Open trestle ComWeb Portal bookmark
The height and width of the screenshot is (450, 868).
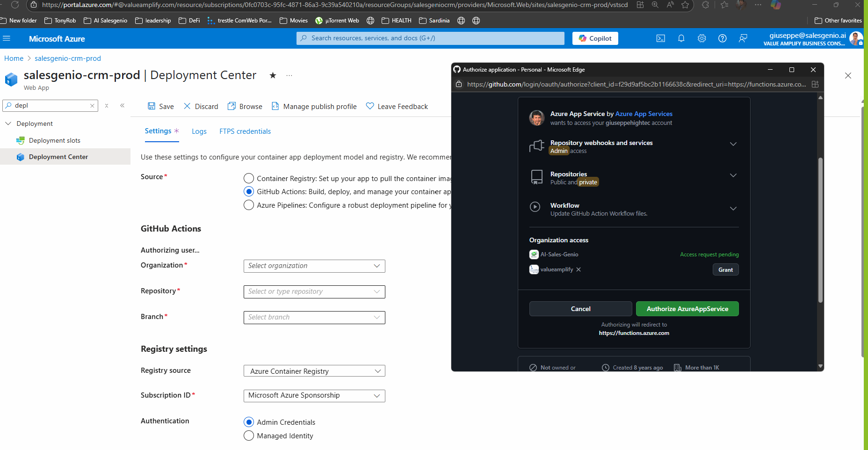[x=239, y=21]
